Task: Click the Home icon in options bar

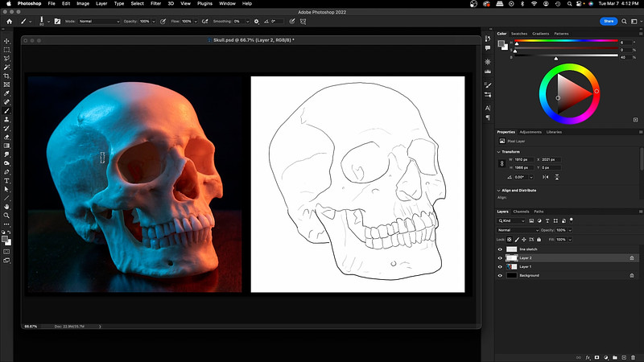Action: point(9,22)
